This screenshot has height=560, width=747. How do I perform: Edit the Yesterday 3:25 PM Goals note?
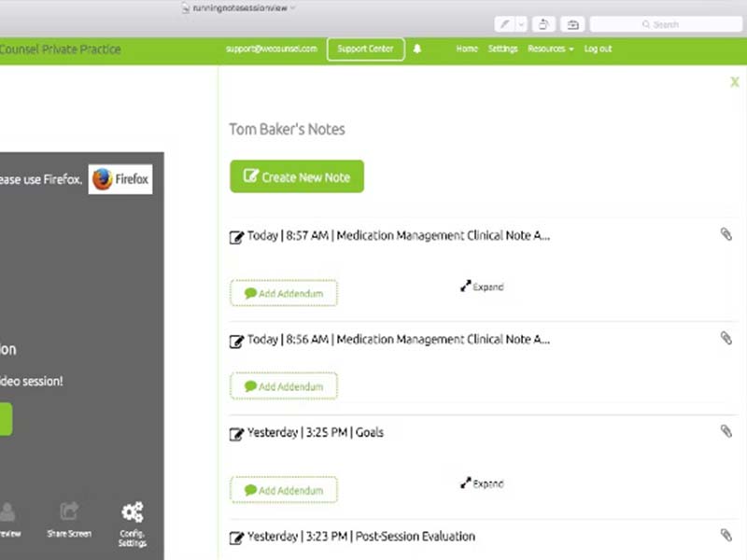click(237, 434)
